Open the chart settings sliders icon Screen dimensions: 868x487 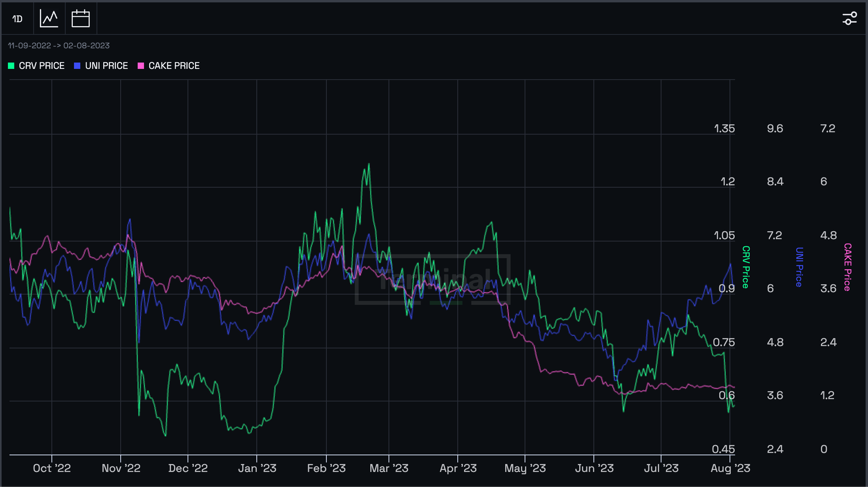pos(850,18)
